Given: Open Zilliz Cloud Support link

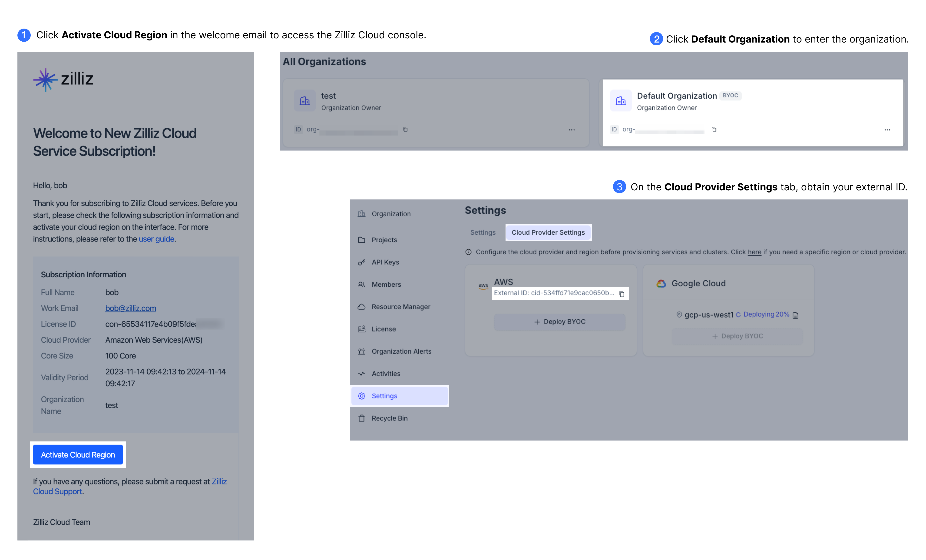Looking at the screenshot, I should tap(130, 486).
